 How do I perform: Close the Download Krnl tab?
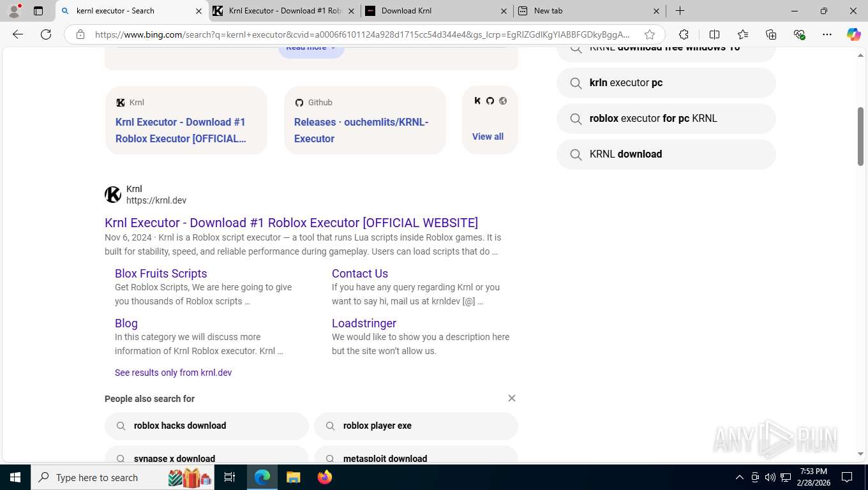(x=504, y=11)
